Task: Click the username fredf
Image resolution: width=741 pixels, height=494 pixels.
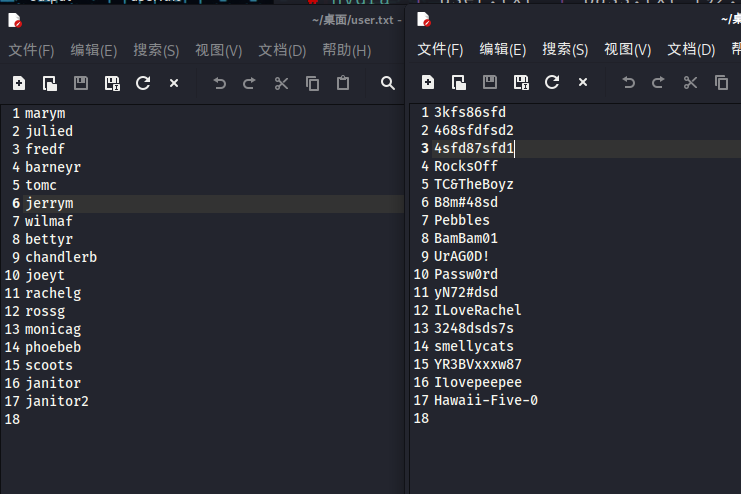Action: pyautogui.click(x=45, y=149)
